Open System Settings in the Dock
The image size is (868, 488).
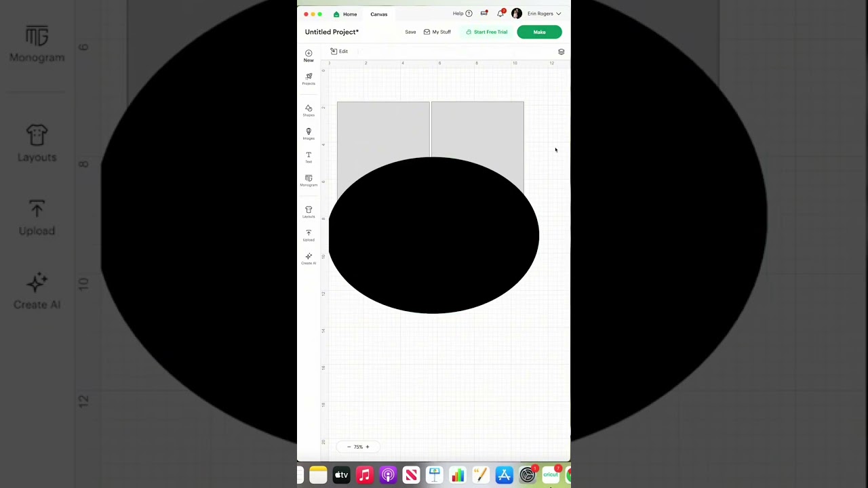pyautogui.click(x=528, y=475)
